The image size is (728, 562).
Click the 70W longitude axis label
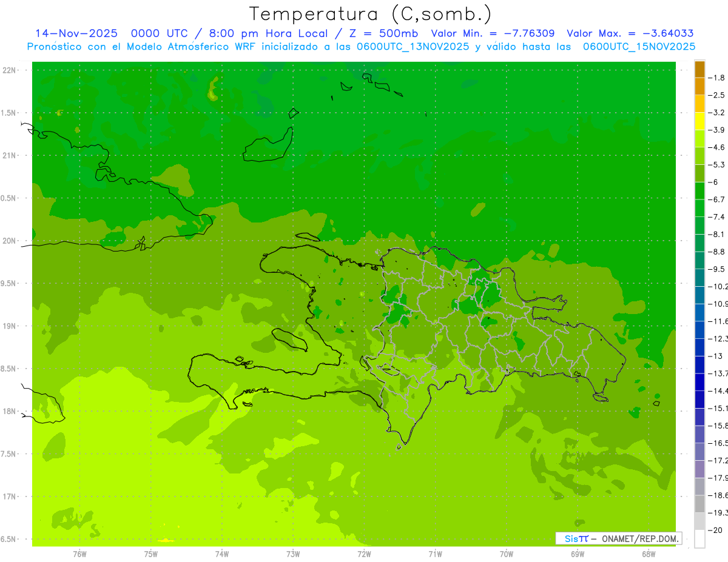point(506,555)
